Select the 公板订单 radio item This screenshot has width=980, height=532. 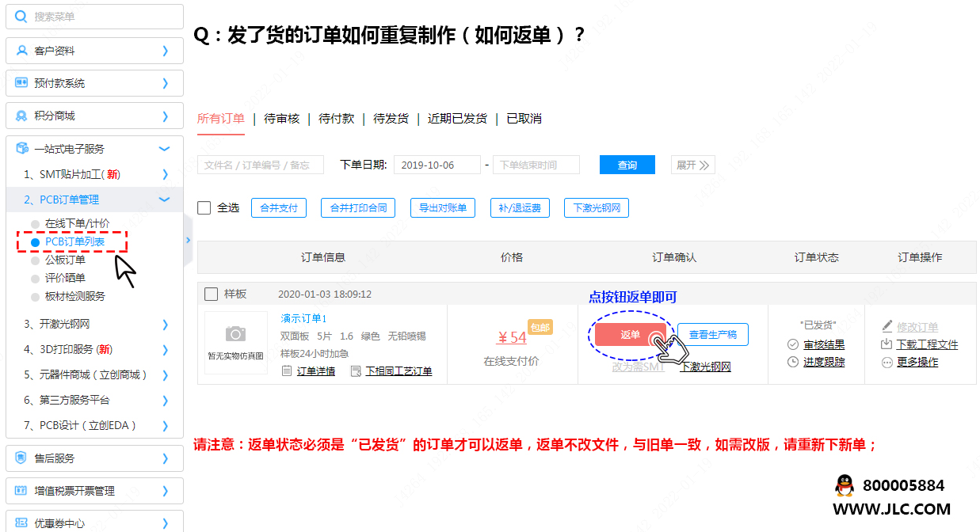coord(35,260)
